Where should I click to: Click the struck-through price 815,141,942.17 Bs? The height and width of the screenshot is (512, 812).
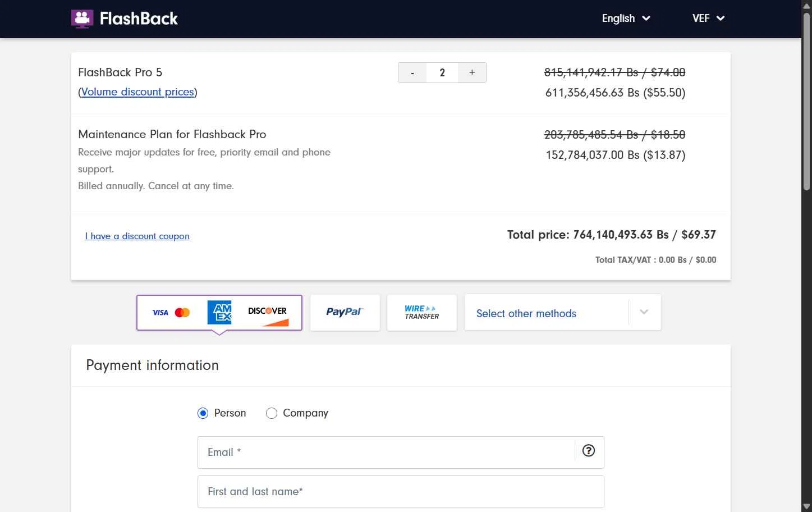tap(614, 72)
